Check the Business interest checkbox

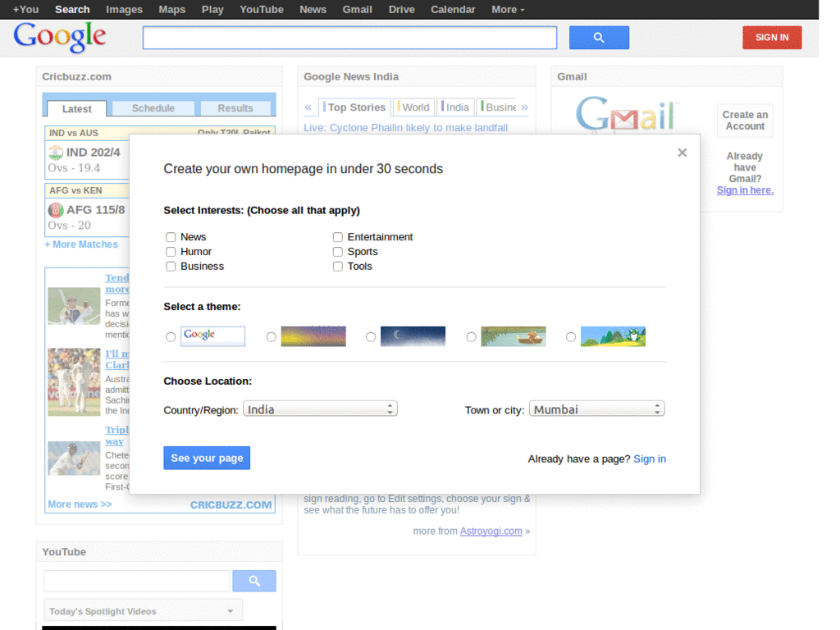(171, 267)
